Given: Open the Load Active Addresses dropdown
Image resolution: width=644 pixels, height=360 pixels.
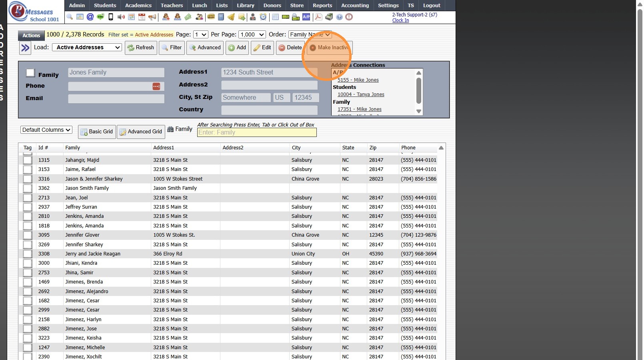Looking at the screenshot, I should tap(87, 47).
